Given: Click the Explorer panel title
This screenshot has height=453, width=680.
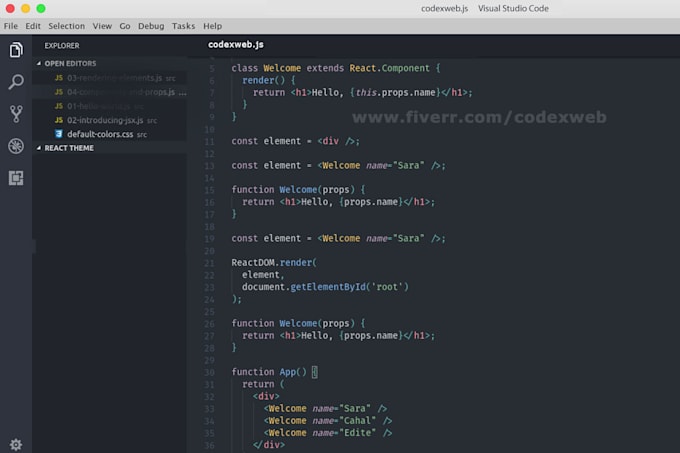Looking at the screenshot, I should [x=62, y=46].
